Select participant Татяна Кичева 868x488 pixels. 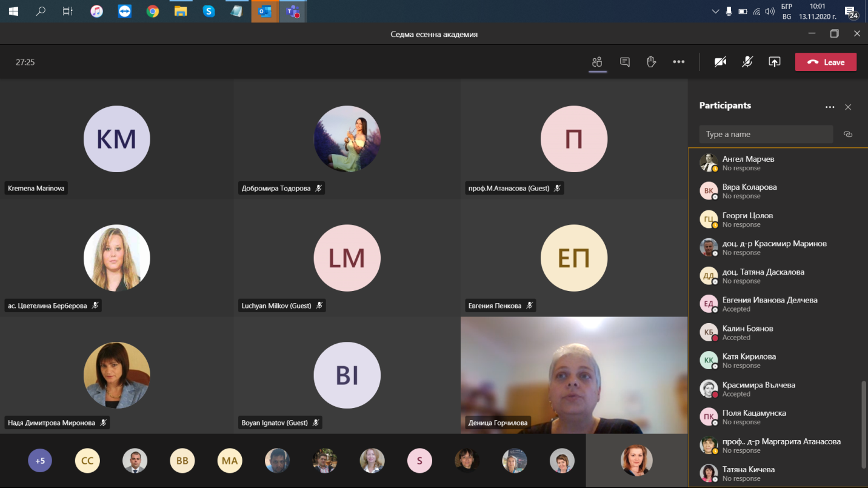(x=779, y=473)
